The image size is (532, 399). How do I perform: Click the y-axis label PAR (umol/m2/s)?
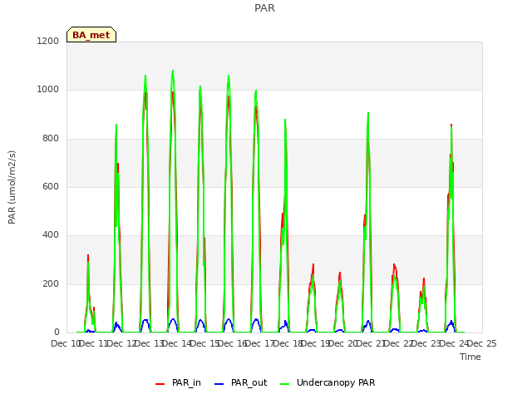[12, 187]
